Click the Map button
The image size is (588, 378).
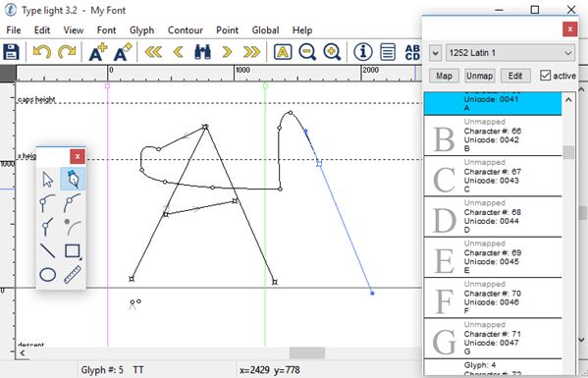click(444, 76)
